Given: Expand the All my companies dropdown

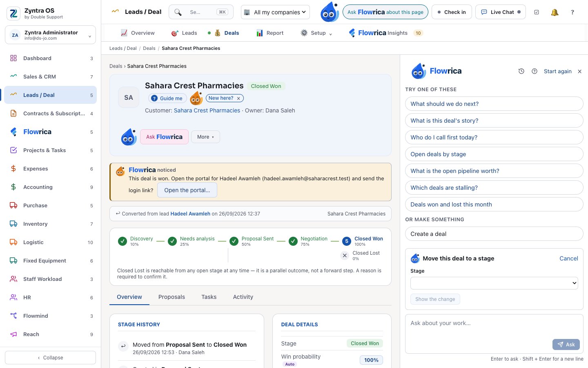Looking at the screenshot, I should [x=275, y=12].
